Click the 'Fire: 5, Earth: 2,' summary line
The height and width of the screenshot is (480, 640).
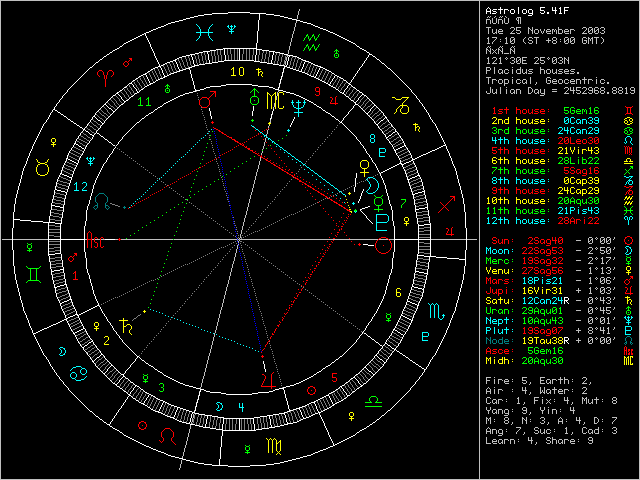[x=539, y=381]
